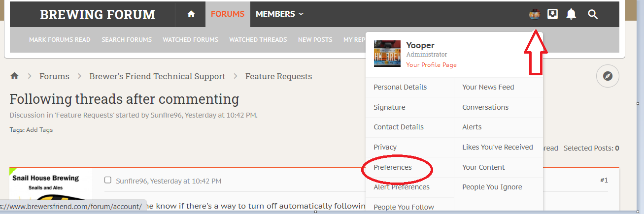Open the user avatar account menu

pyautogui.click(x=535, y=14)
